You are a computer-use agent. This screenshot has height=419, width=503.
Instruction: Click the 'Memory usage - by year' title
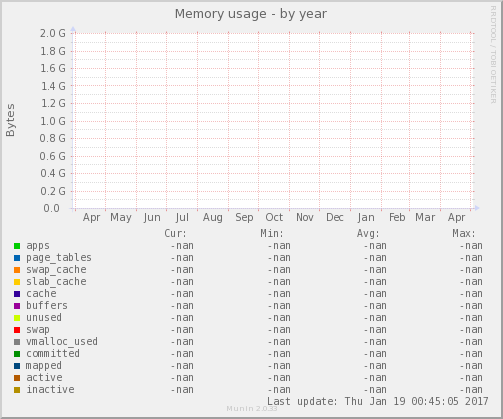point(251,14)
